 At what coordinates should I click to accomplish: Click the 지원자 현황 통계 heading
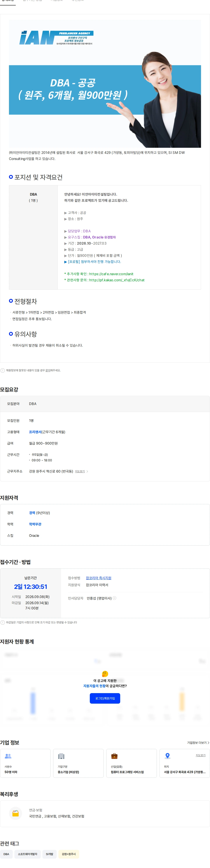point(17,642)
